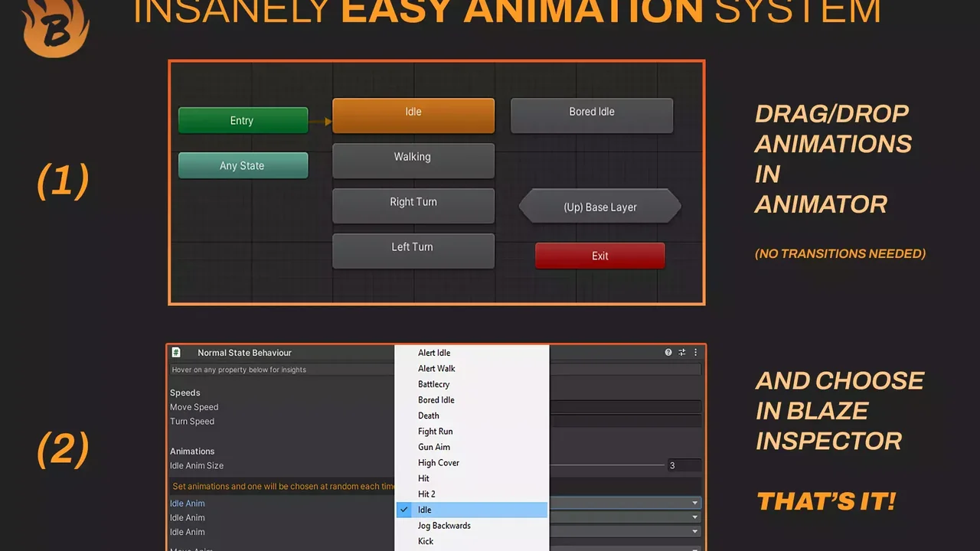The width and height of the screenshot is (980, 551).
Task: Choose Hit from the animation list
Action: pyautogui.click(x=472, y=478)
